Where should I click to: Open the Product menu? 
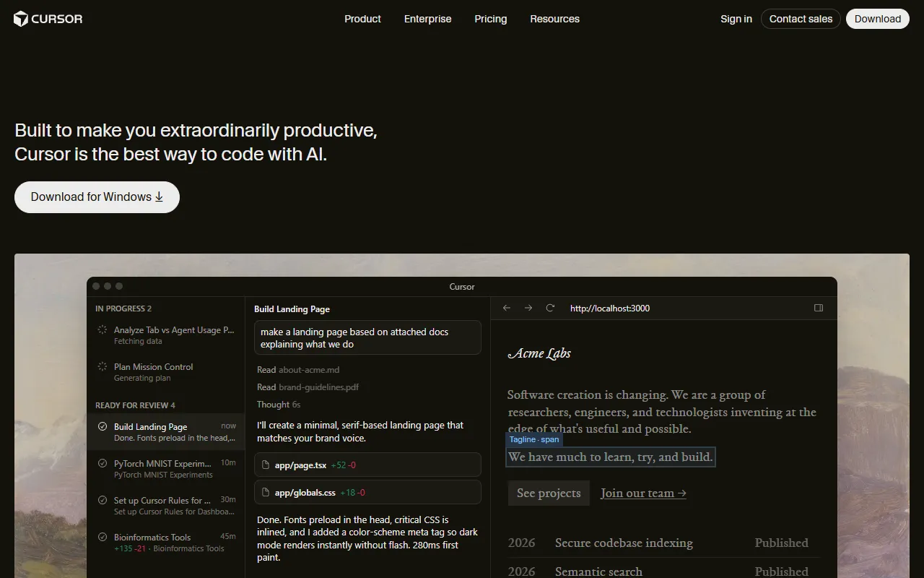pyautogui.click(x=362, y=19)
